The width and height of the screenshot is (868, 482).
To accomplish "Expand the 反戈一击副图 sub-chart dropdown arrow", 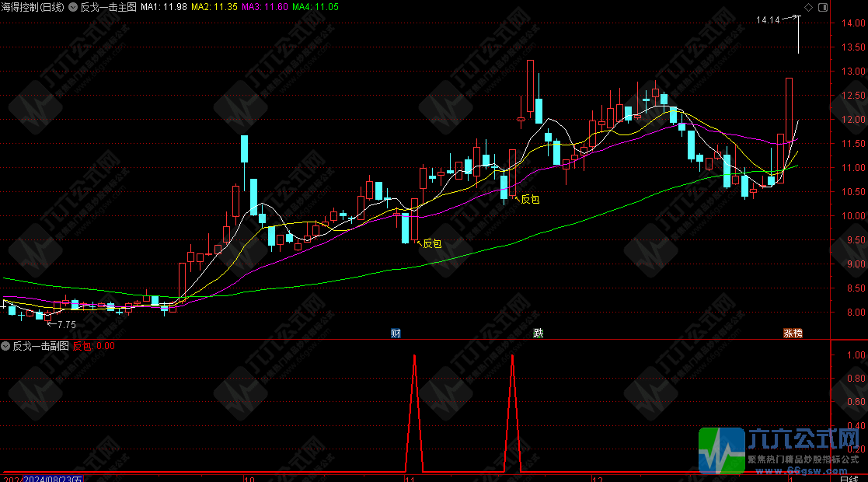I will point(6,346).
